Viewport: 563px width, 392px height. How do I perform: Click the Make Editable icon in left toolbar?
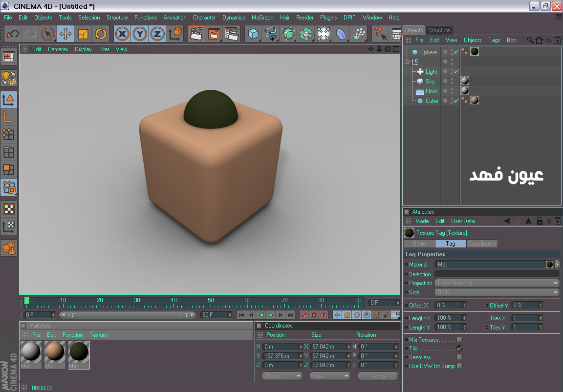[9, 78]
